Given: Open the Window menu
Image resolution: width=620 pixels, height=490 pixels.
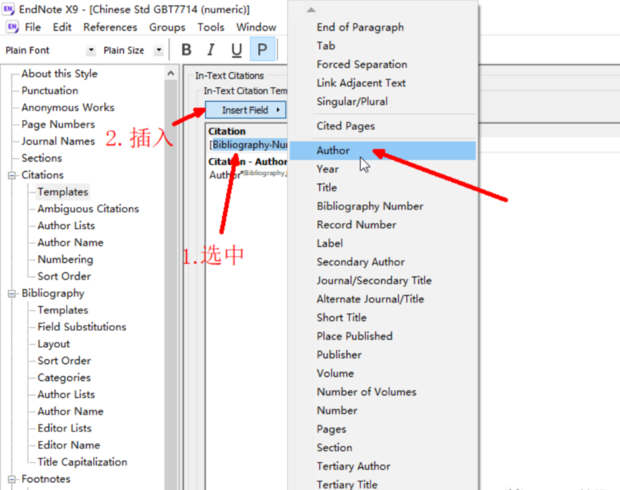Looking at the screenshot, I should click(x=256, y=27).
